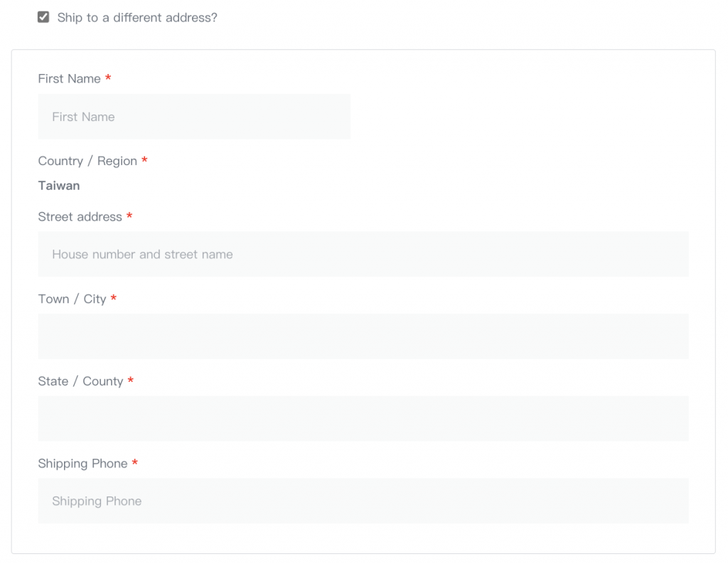Focus the First Name input field
The width and height of the screenshot is (728, 564).
tap(194, 117)
